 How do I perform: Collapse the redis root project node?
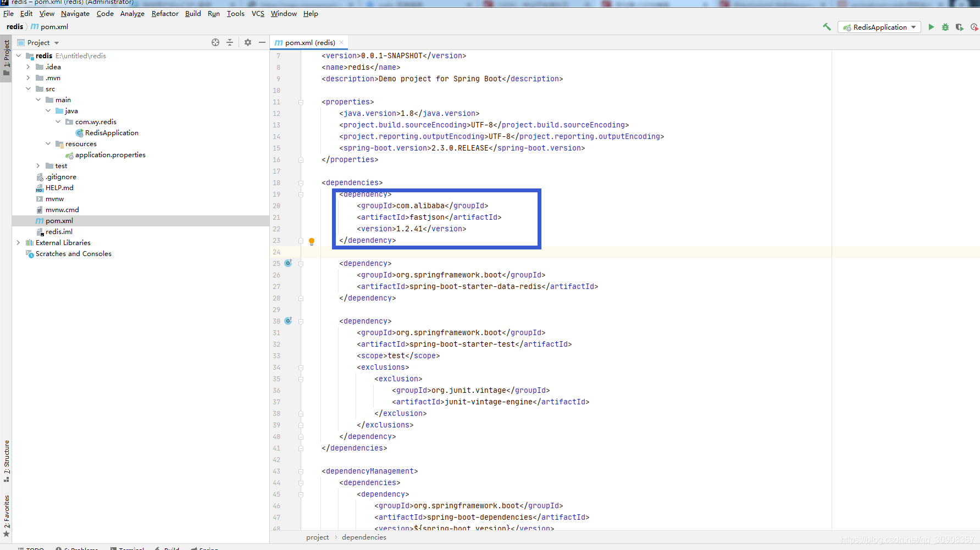19,55
